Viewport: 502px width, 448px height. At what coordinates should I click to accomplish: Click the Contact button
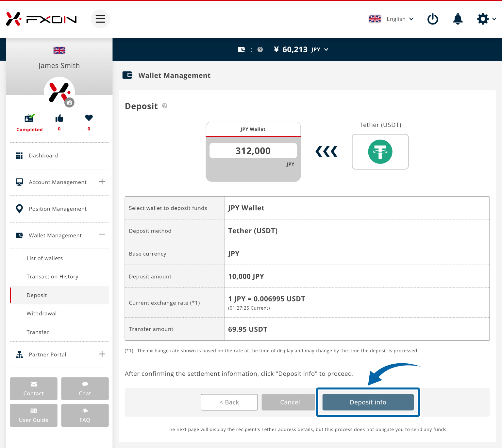pyautogui.click(x=34, y=389)
